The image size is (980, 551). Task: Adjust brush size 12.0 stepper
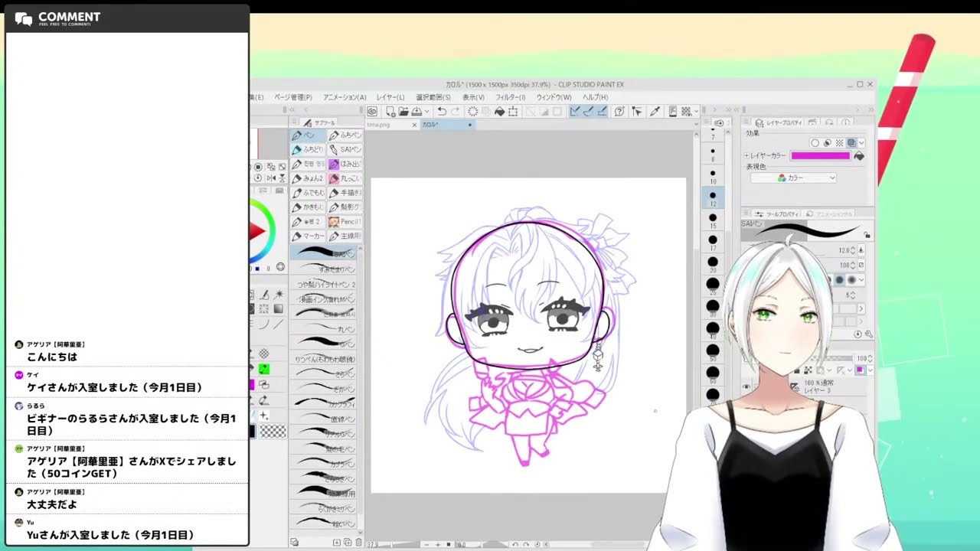coord(853,250)
